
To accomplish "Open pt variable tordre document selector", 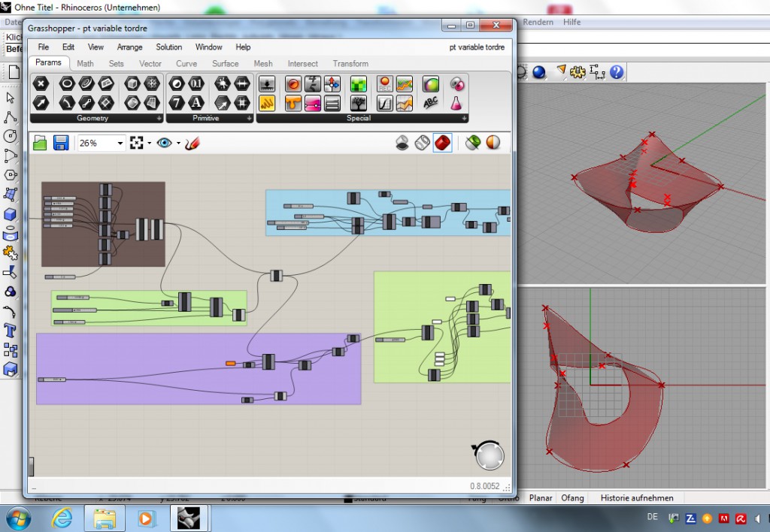I will pos(477,47).
